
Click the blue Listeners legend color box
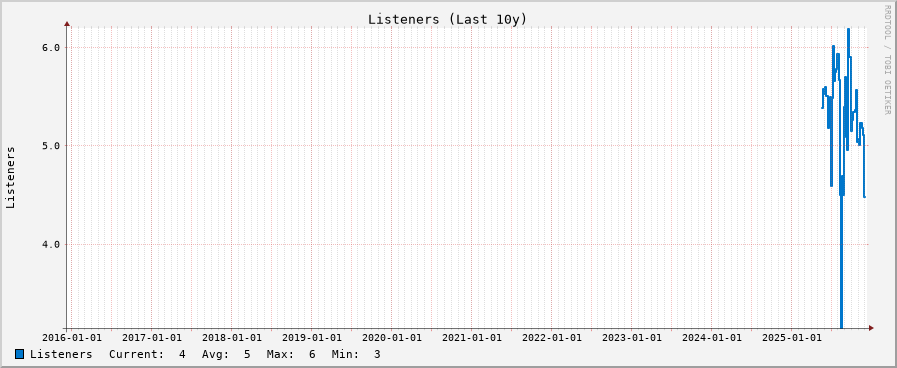pos(19,354)
